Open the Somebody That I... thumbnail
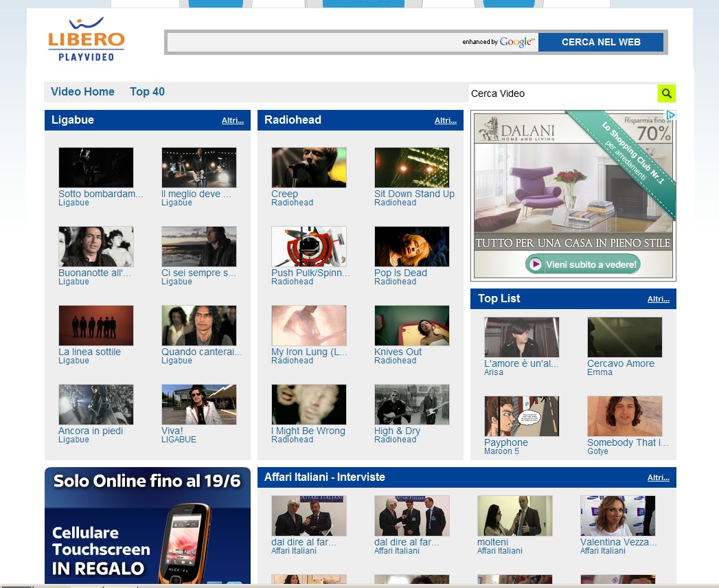Screen dimensions: 719x588 (x=624, y=416)
